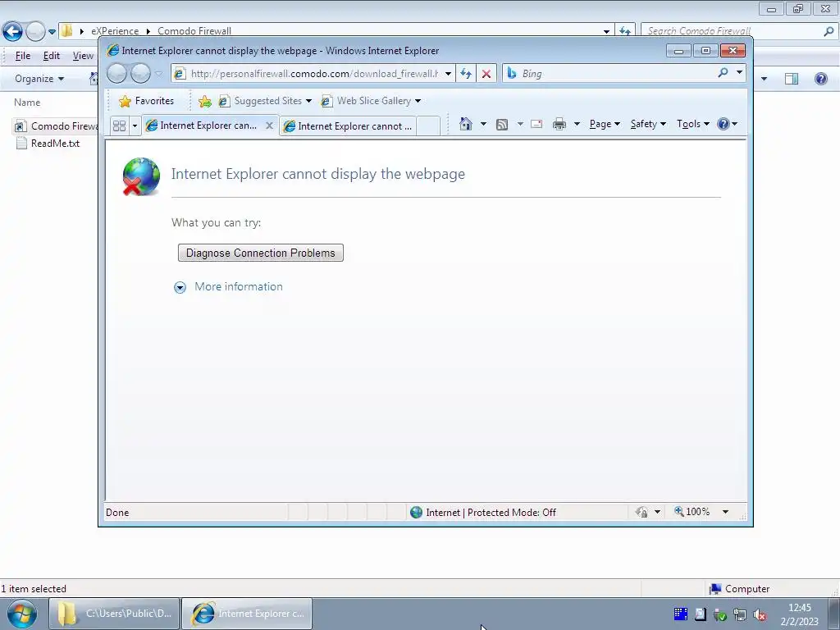Click the network tray icon

coord(740,615)
